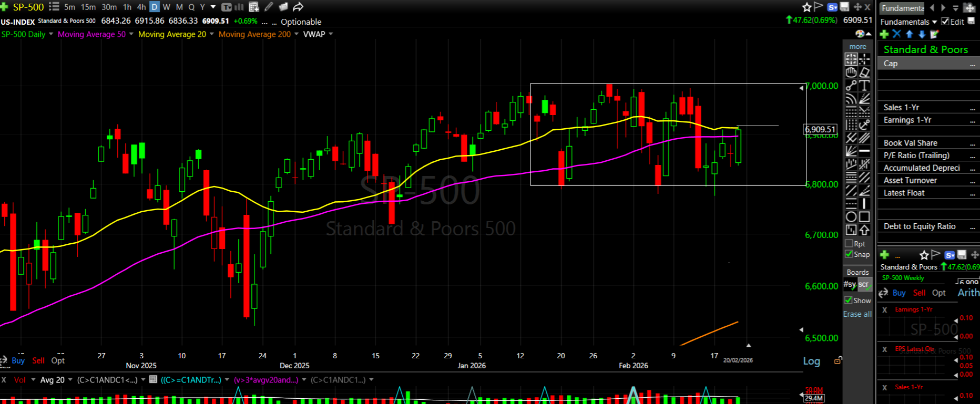Select the Fundamentals panel tab
Image resolution: width=980 pixels, height=404 pixels.
pos(902,8)
